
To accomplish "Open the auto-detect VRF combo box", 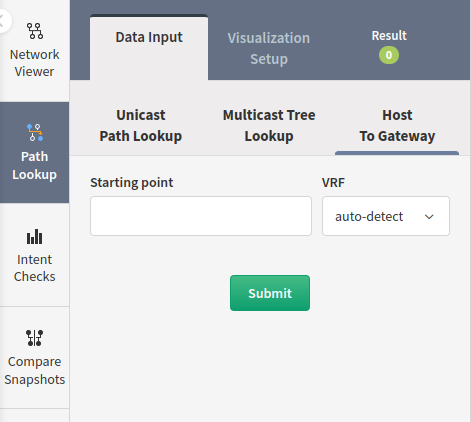I will pos(386,216).
